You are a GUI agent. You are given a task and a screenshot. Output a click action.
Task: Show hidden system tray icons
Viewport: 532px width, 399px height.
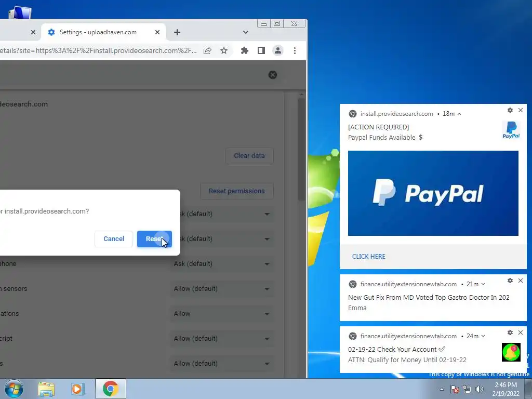pyautogui.click(x=442, y=390)
